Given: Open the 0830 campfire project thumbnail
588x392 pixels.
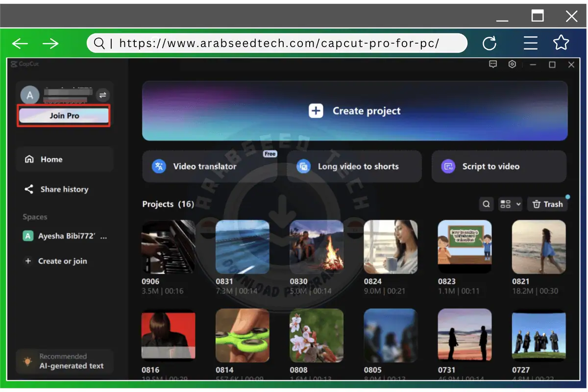Looking at the screenshot, I should [317, 247].
